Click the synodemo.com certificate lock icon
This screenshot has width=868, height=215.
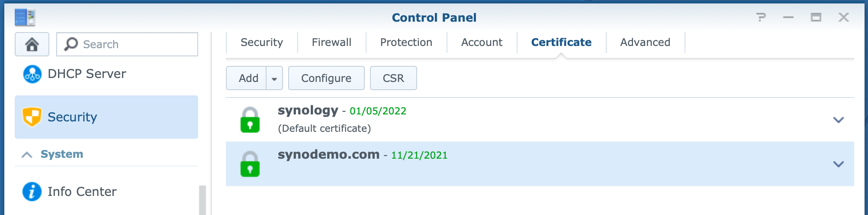250,164
